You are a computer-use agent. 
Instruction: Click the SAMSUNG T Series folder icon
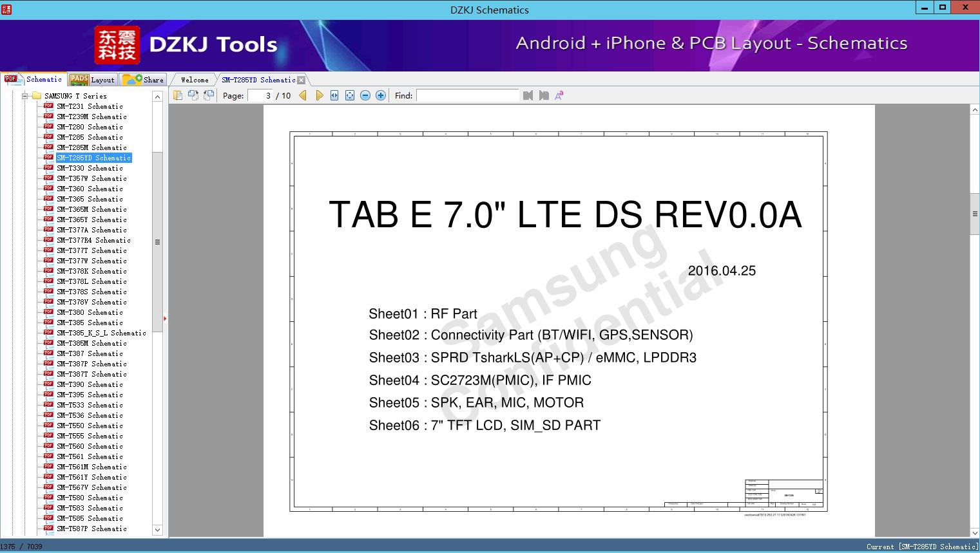36,96
